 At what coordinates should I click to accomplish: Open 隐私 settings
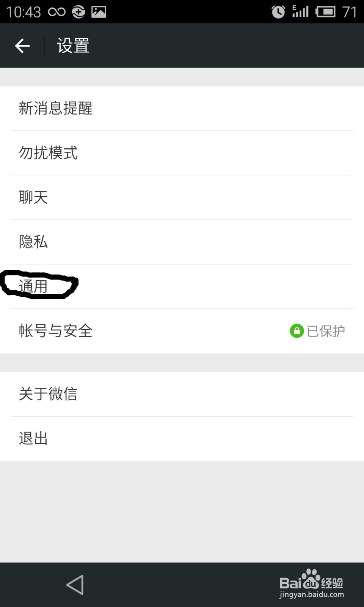coord(182,242)
